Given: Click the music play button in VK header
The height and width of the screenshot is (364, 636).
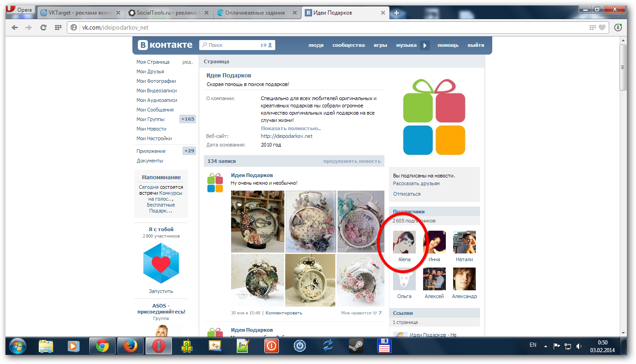Looking at the screenshot, I should tap(425, 45).
